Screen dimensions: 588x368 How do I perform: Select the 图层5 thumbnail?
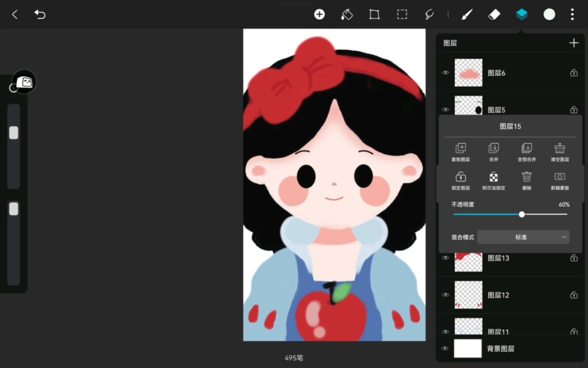pyautogui.click(x=469, y=105)
